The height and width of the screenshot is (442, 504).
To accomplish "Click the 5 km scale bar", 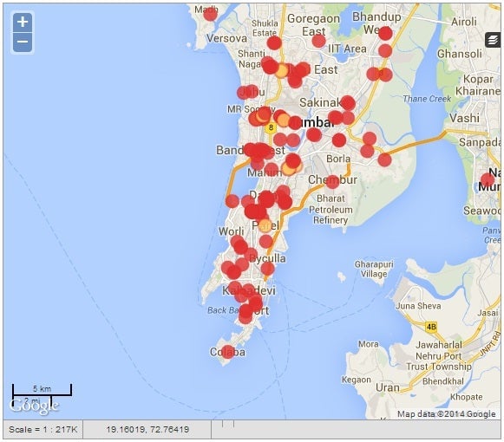I will (42, 389).
